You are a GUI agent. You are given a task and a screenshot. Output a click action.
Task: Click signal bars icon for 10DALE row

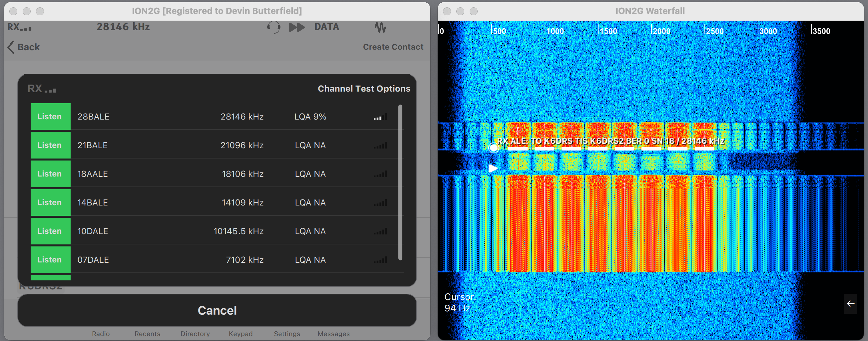380,231
